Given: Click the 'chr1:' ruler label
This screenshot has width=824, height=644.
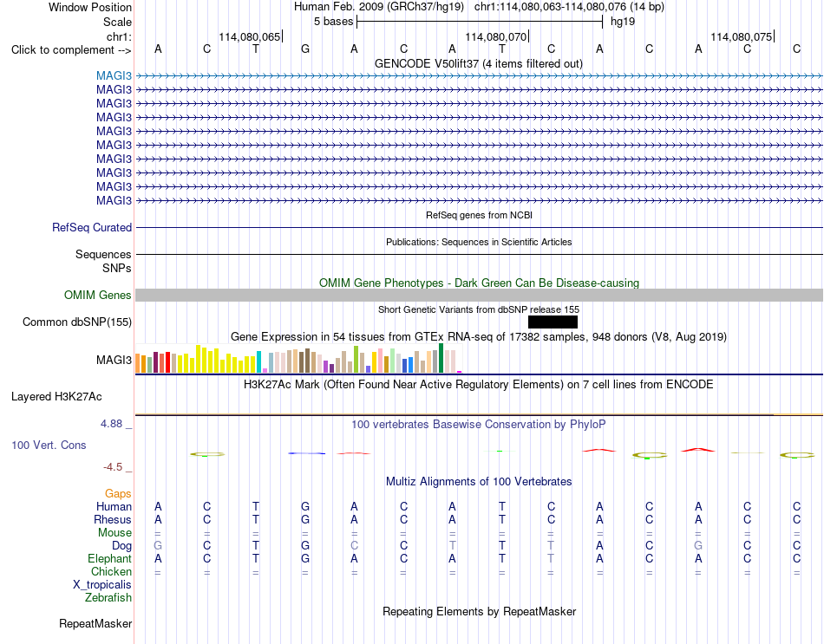Looking at the screenshot, I should click(119, 36).
